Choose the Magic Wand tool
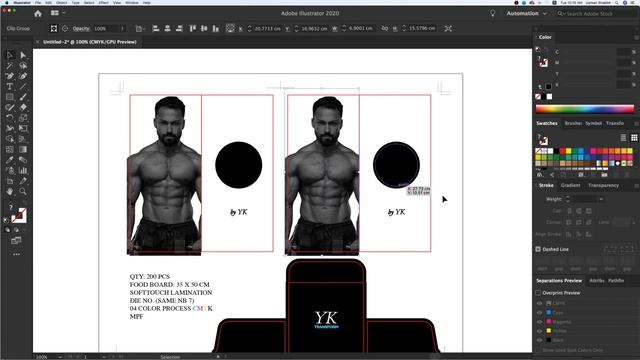Viewport: 640px width, 360px height. click(x=10, y=66)
